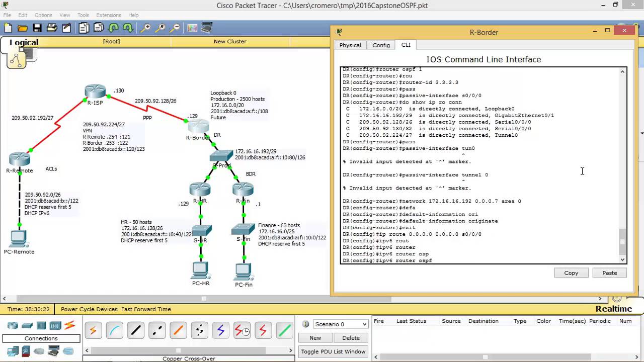Choose the Copper Straight-Through cable icon

(135, 330)
